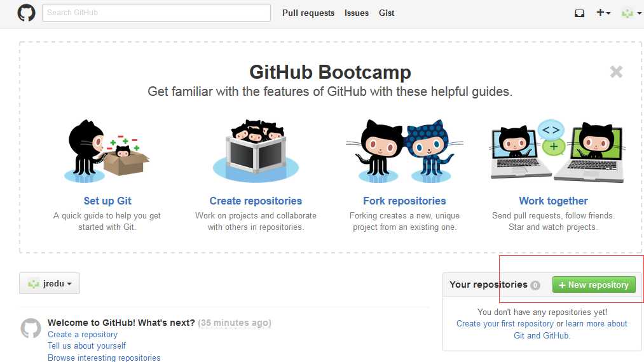Click the green New repository button
The image size is (644, 362).
click(594, 285)
